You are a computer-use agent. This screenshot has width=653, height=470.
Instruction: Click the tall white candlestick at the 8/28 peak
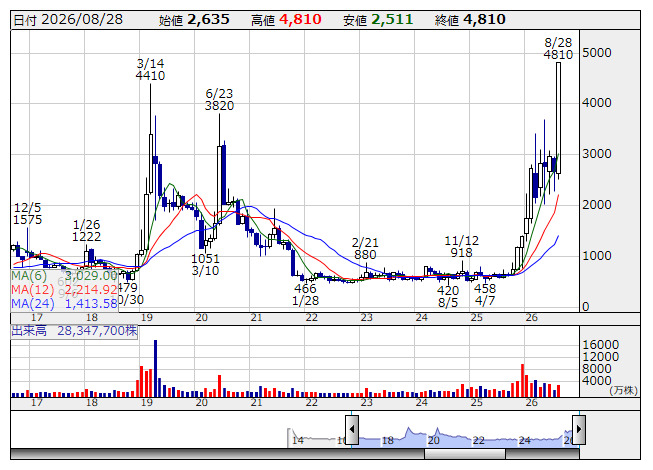pos(558,118)
